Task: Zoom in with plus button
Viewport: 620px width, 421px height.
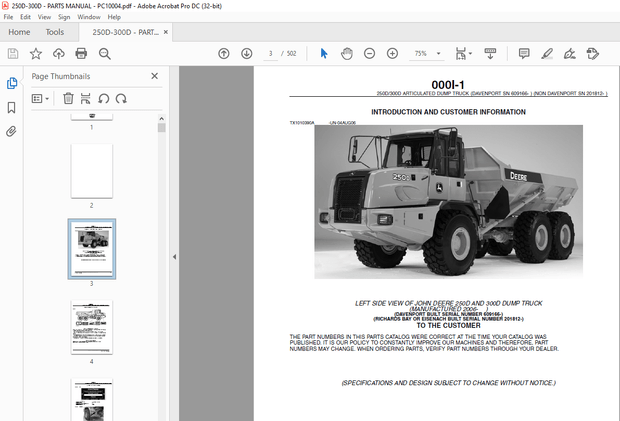Action: coord(392,53)
